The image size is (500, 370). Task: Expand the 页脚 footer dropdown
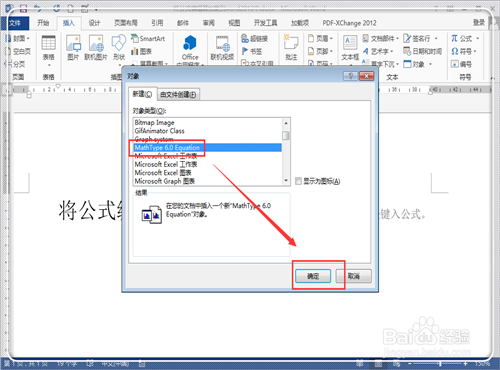point(331,51)
